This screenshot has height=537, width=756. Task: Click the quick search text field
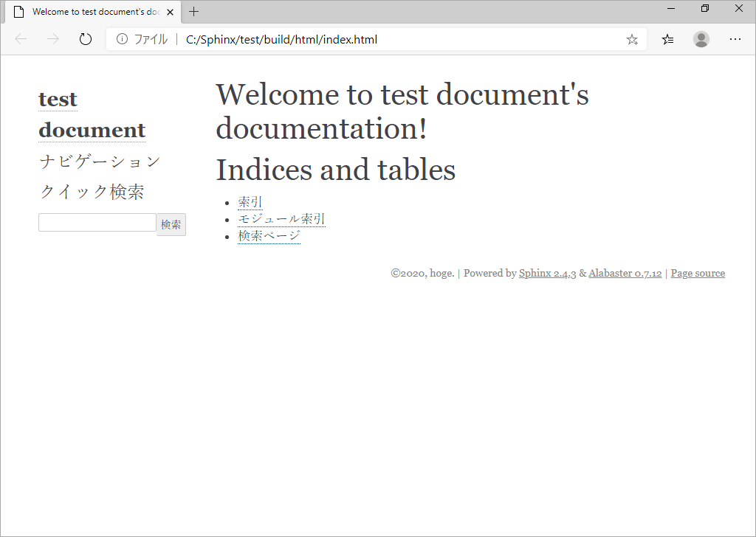pos(97,223)
